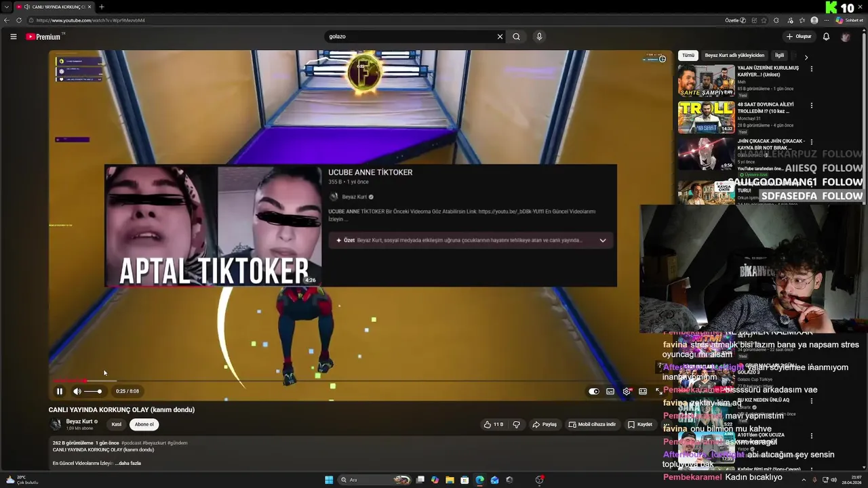Viewport: 868px width, 488px height.
Task: Go to YouTube Premium home logo
Action: (x=43, y=37)
